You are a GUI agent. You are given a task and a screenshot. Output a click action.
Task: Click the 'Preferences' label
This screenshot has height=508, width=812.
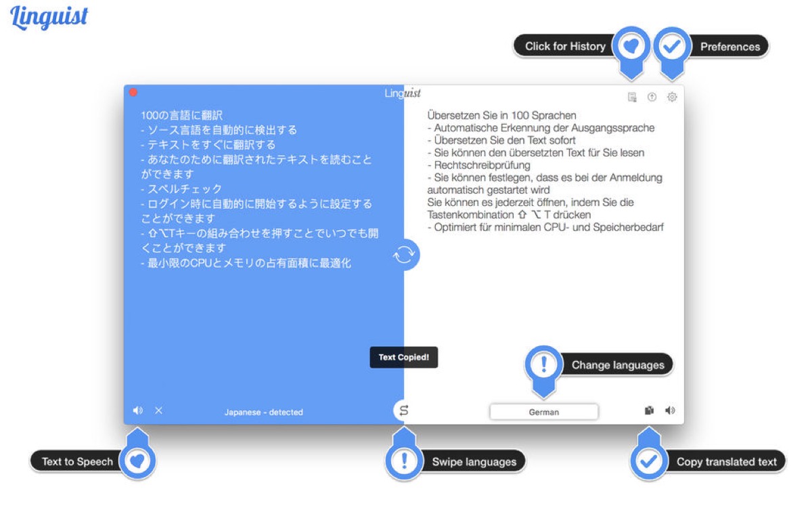[x=731, y=47]
